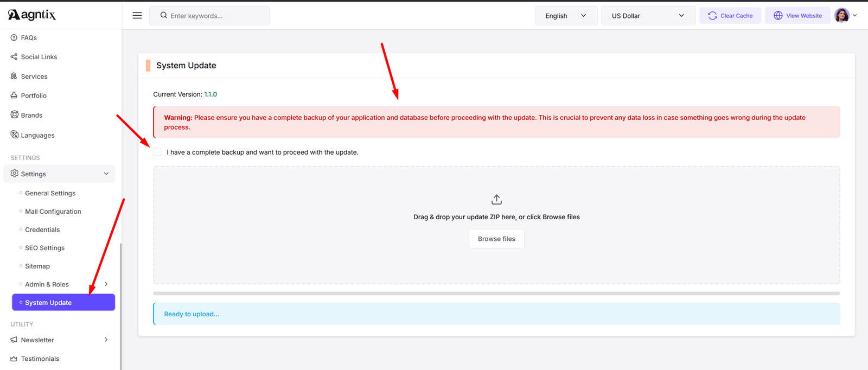The image size is (868, 370).
Task: Go to Mail Configuration page
Action: [x=53, y=212]
